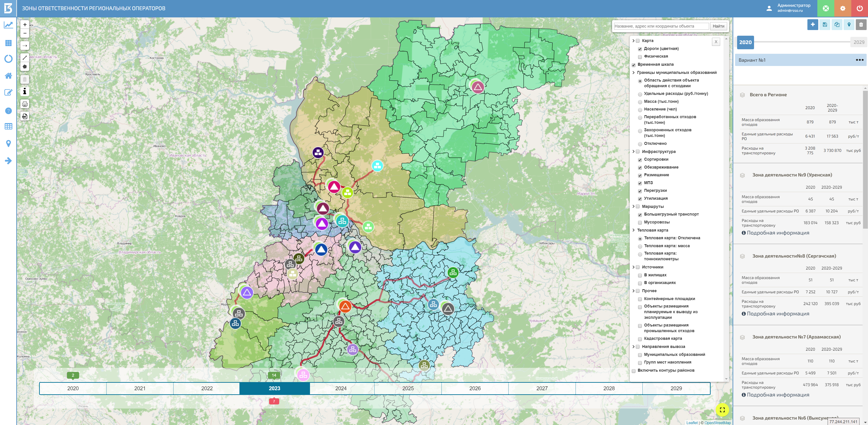Select year 2024 on the timeline
This screenshot has height=425, width=868.
(341, 388)
